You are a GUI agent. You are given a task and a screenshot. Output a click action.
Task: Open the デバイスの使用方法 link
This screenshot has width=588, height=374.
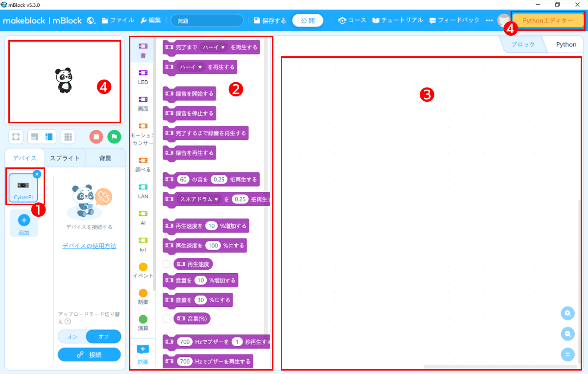(x=89, y=246)
